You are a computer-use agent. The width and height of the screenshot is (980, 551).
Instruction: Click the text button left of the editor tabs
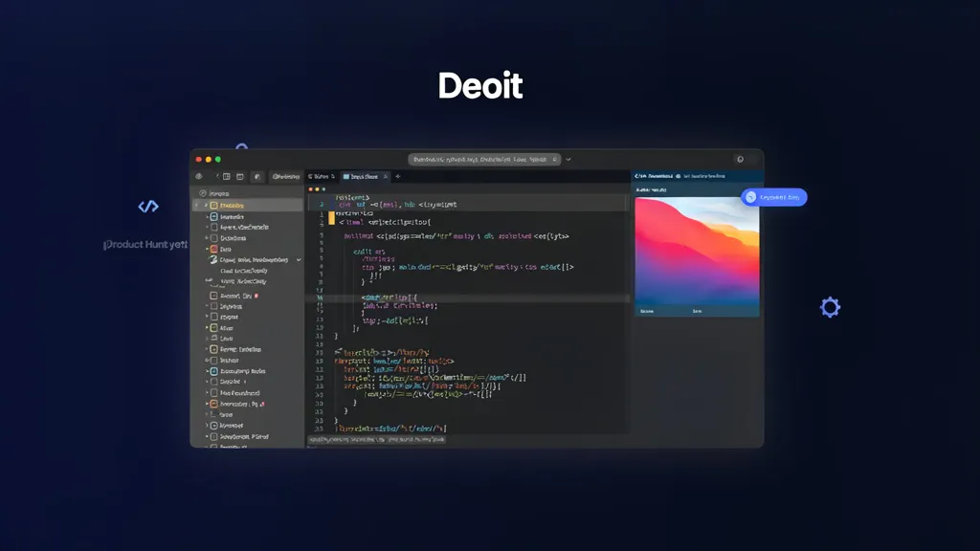[286, 177]
